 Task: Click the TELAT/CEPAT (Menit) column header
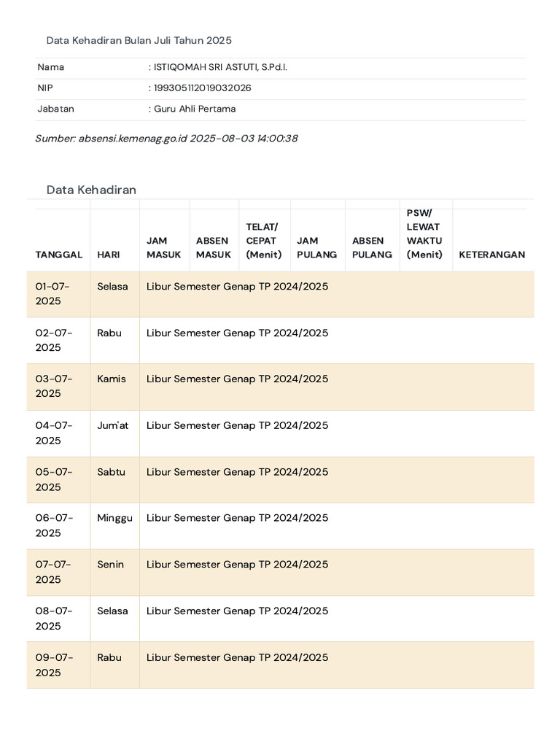coord(263,241)
